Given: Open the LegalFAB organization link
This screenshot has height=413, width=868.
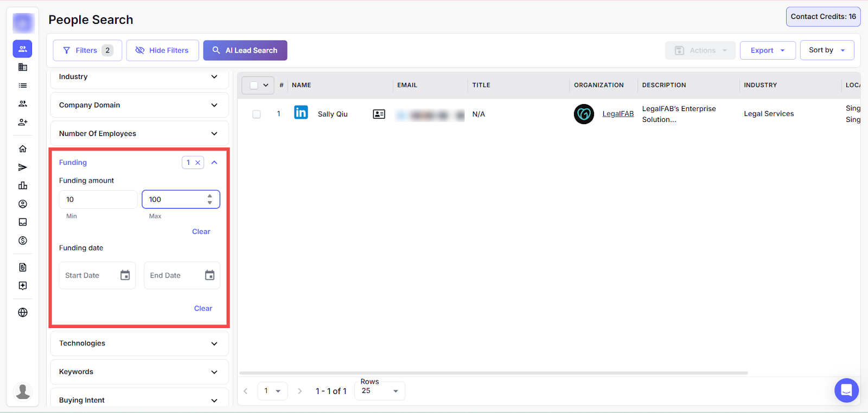Looking at the screenshot, I should pos(618,114).
